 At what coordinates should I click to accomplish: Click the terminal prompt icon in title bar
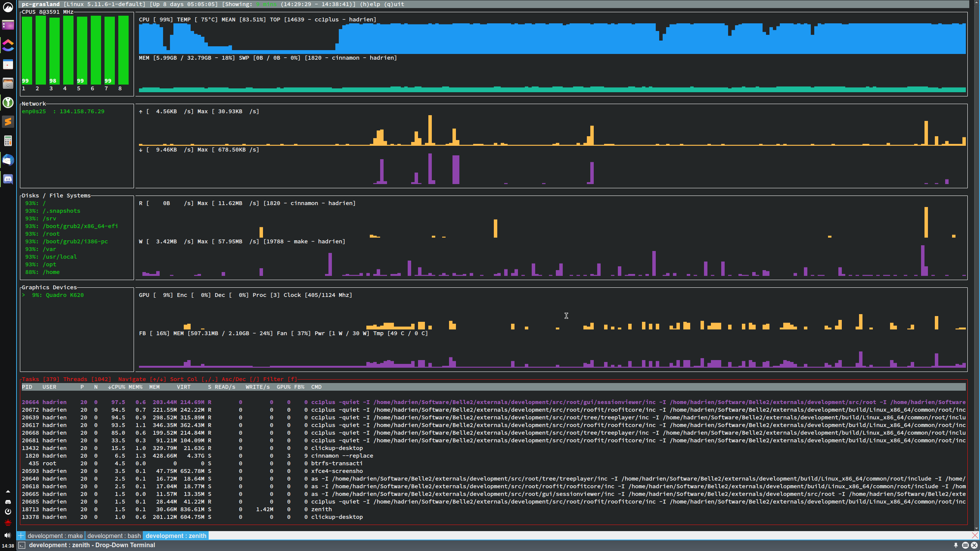(22, 545)
